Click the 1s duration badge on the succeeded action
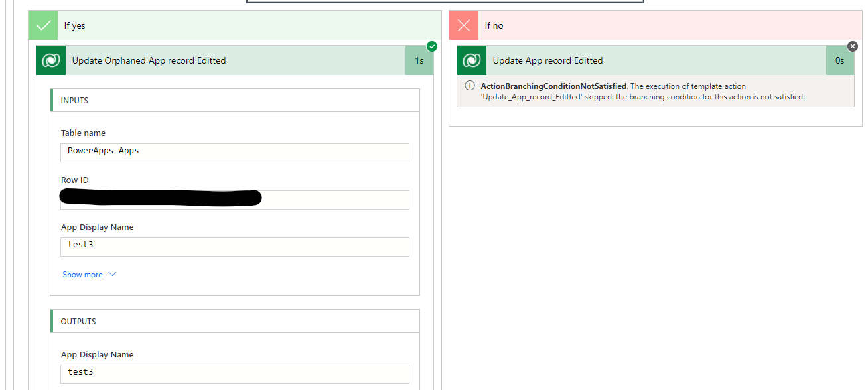Image resolution: width=868 pixels, height=390 pixels. pyautogui.click(x=419, y=60)
